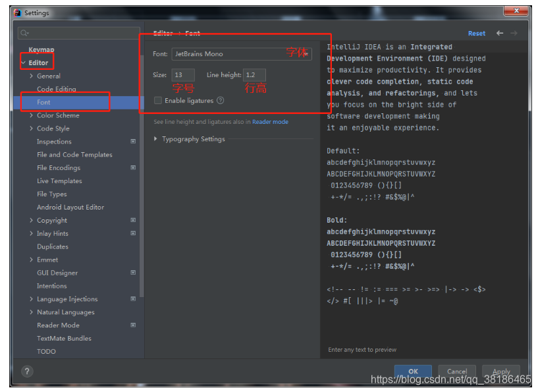Click the project-level icon beside File Encodings
This screenshot has width=538, height=392.
pyautogui.click(x=133, y=167)
